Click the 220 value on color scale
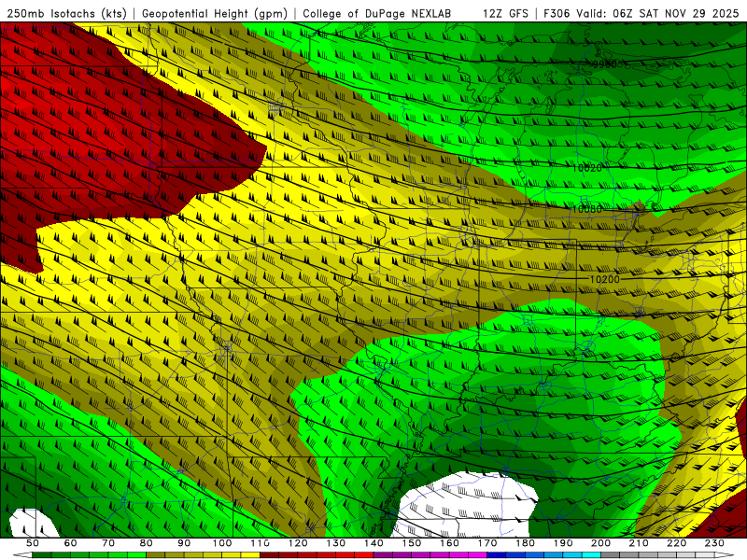Screen dimensions: 747x560 click(676, 543)
